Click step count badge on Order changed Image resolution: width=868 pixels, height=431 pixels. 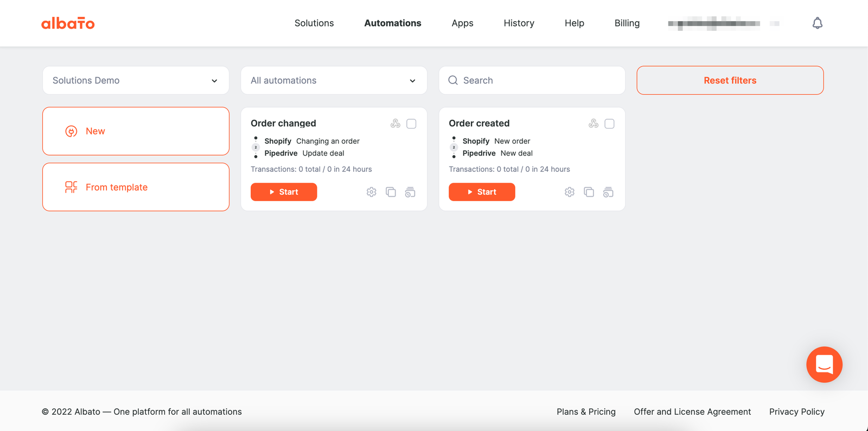coord(256,147)
